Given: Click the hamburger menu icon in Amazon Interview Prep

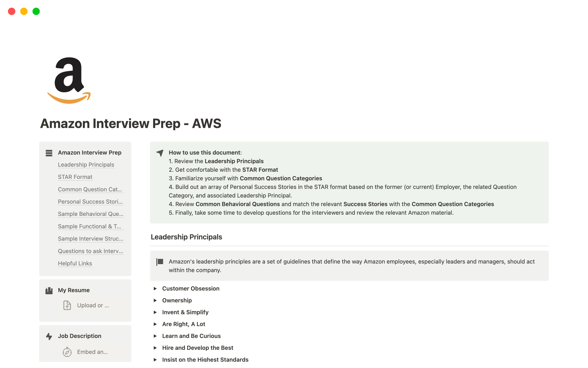Looking at the screenshot, I should (x=49, y=152).
